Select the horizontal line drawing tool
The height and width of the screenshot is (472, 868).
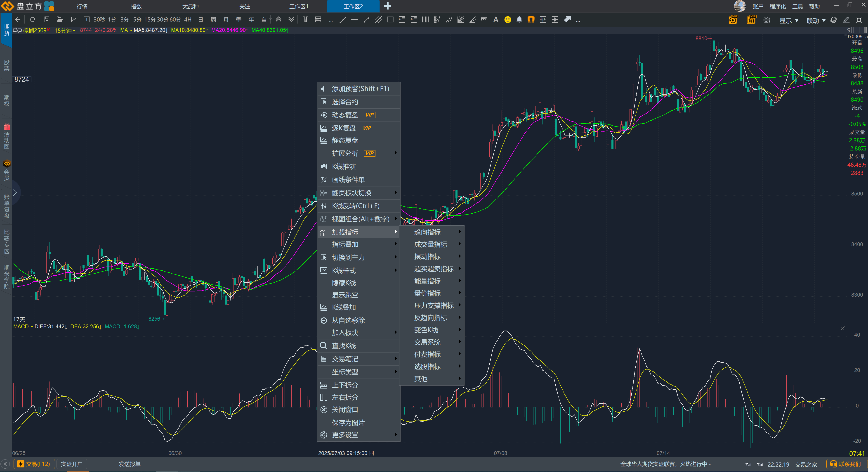pyautogui.click(x=354, y=19)
